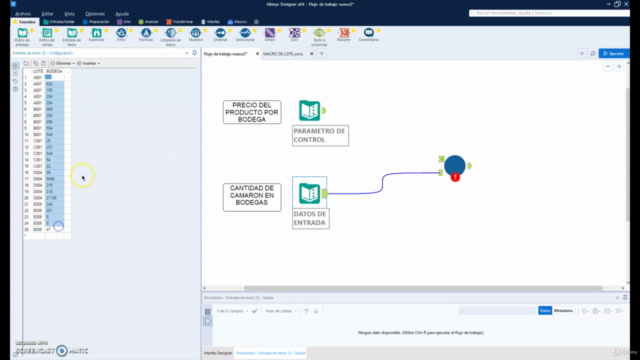Screen dimensions: 640x360
Task: Select the Entrada de texto tool
Action: pos(72,33)
